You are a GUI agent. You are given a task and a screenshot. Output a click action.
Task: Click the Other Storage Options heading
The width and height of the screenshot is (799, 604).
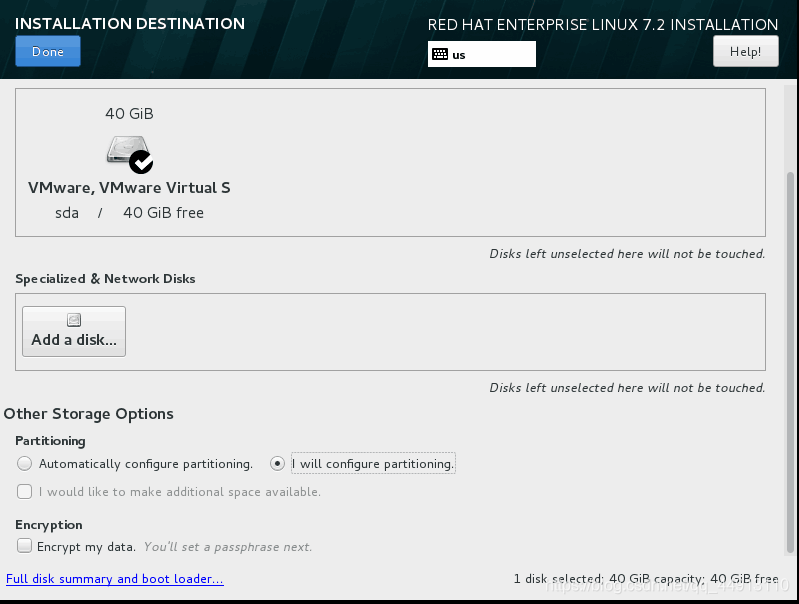(89, 414)
